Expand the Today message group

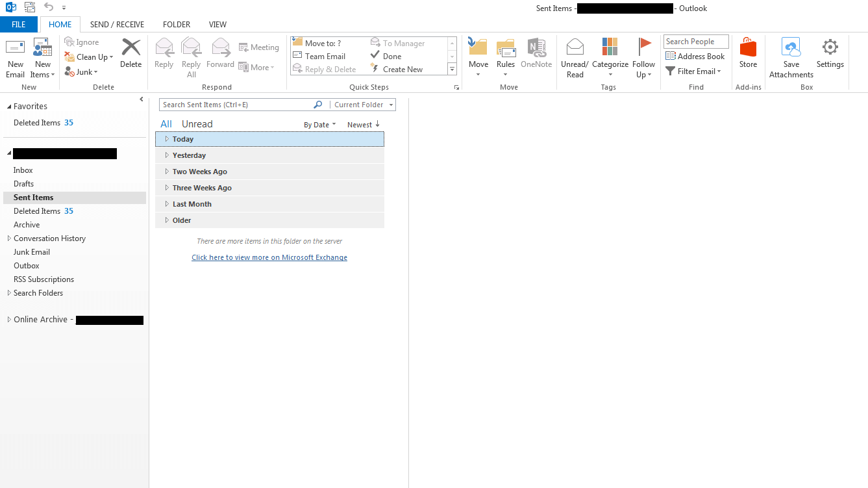click(167, 138)
